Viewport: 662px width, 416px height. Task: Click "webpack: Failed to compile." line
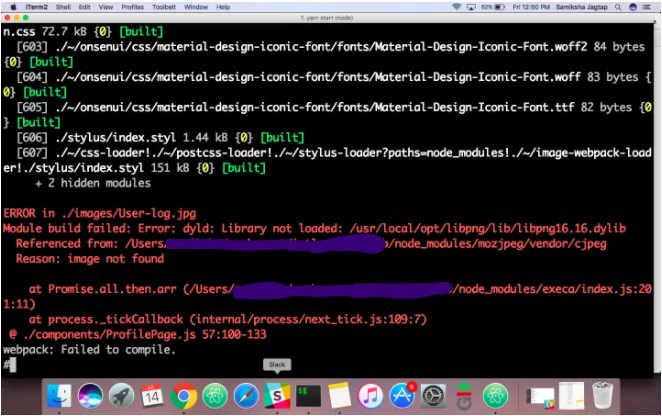tap(89, 350)
